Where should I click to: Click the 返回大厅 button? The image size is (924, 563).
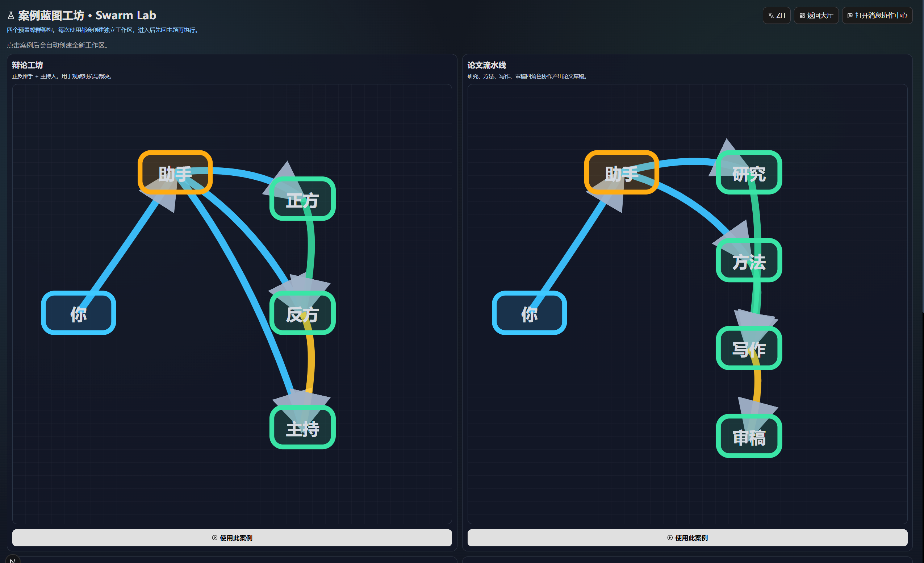pos(816,15)
